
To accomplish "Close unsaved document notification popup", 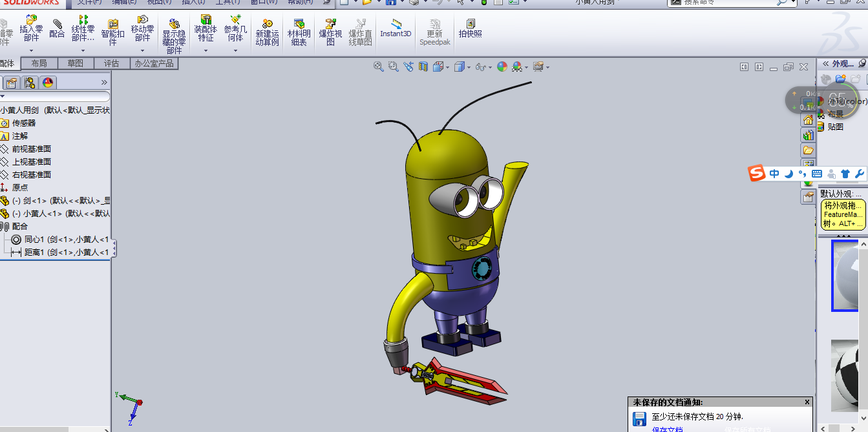I will tap(807, 402).
